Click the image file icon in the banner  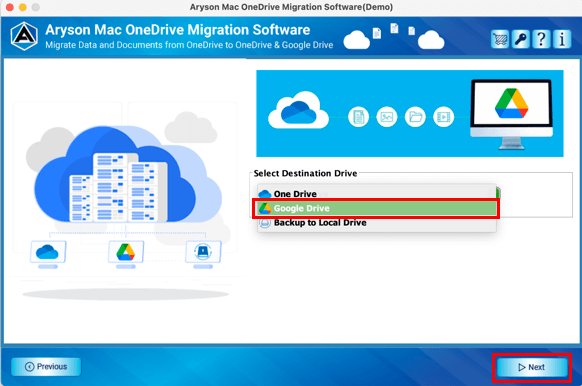coord(387,117)
